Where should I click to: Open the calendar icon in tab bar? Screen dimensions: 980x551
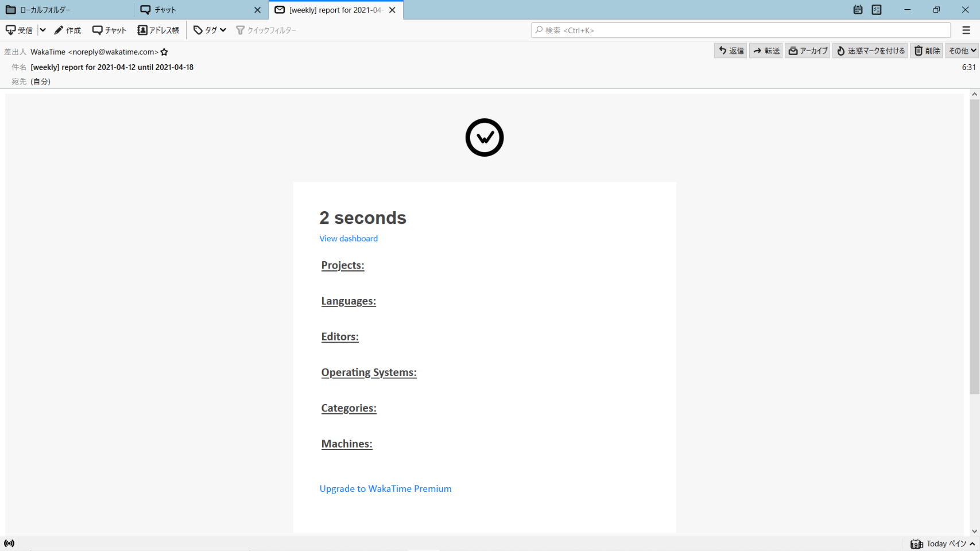click(x=858, y=10)
